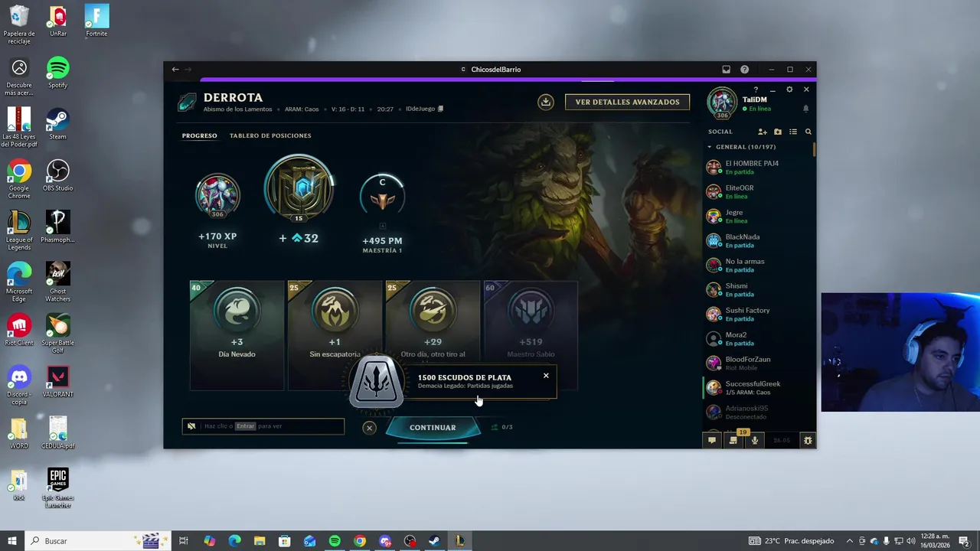Collapse the General friends group

[x=709, y=147]
